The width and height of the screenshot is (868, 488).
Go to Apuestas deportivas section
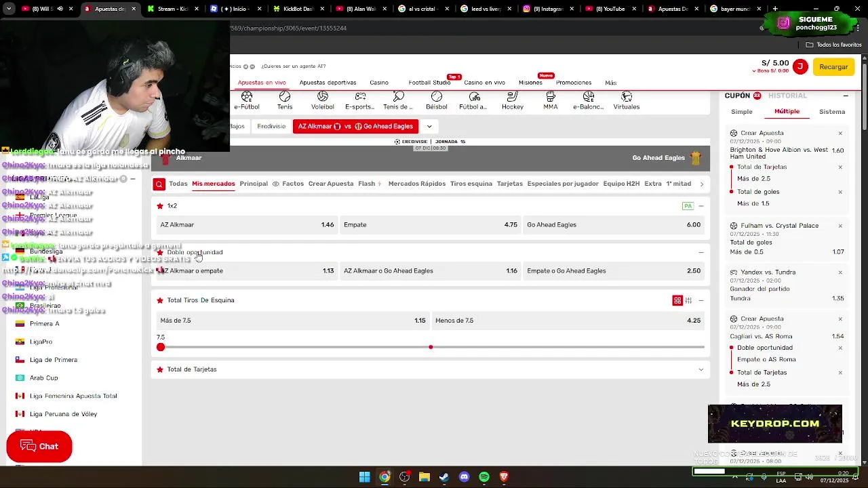click(x=328, y=83)
